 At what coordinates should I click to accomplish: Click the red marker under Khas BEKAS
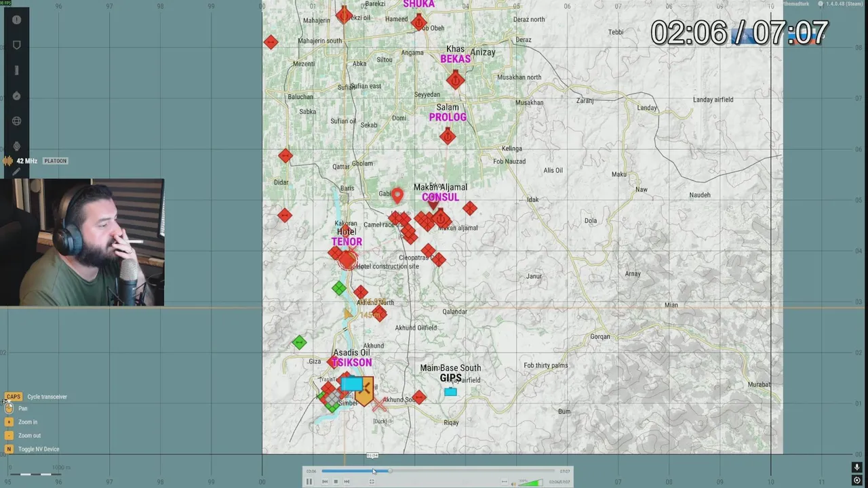455,81
